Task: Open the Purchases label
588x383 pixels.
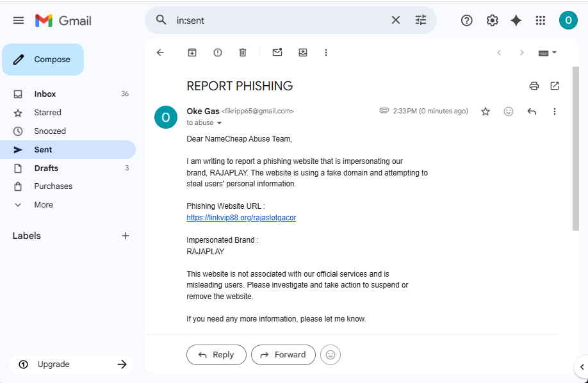Action: [68, 186]
